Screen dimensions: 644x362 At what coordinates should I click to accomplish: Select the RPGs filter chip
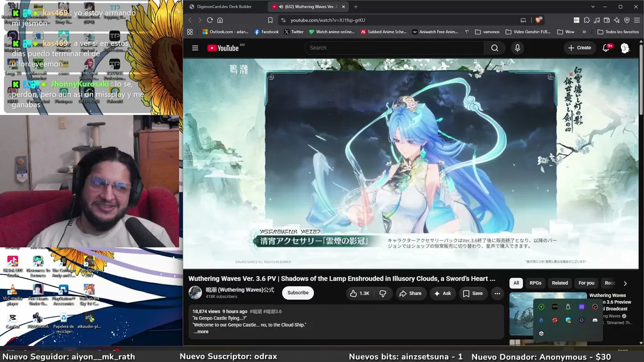535,283
